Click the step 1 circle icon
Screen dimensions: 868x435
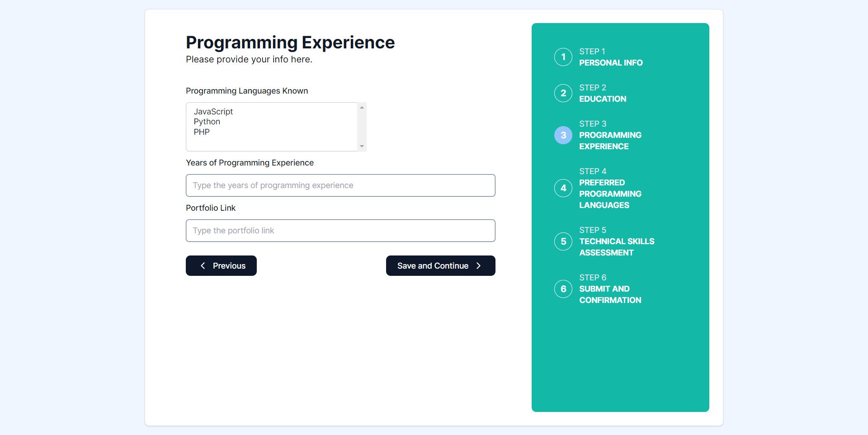click(563, 57)
